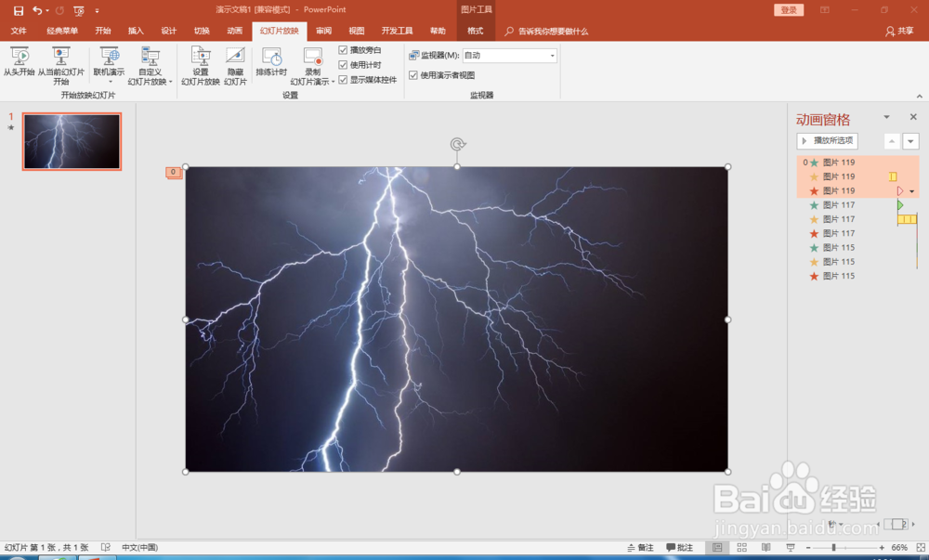Select 图片 117 green-star animation entry
Image resolution: width=929 pixels, height=560 pixels.
[x=857, y=205]
